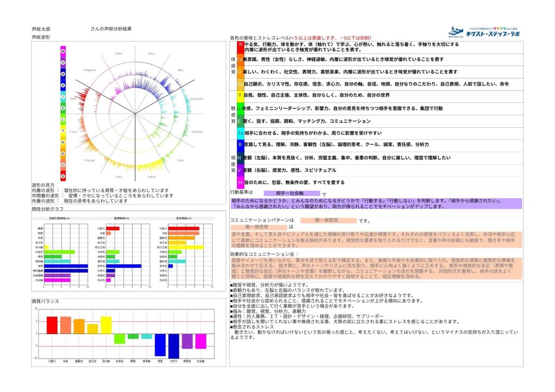Click the Lime label on waveform wheel
Image resolution: width=555 pixels, height=392 pixels.
(x=180, y=160)
